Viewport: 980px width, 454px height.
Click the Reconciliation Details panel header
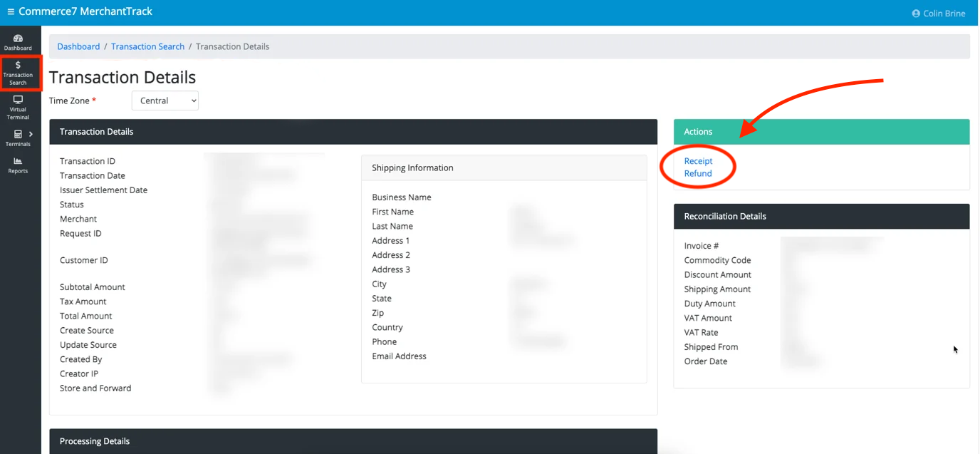[x=724, y=216]
